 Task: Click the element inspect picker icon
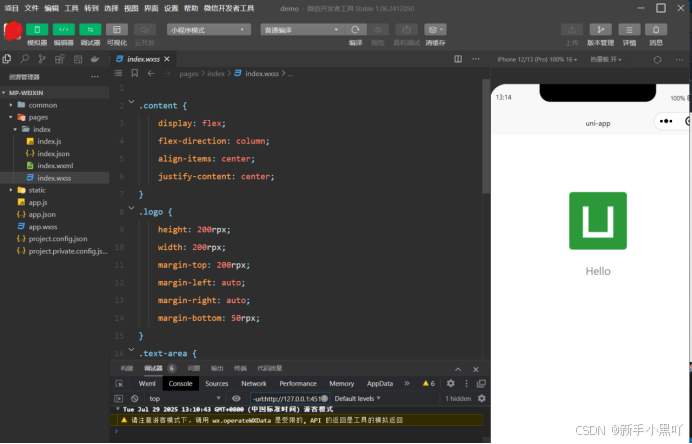[119, 384]
